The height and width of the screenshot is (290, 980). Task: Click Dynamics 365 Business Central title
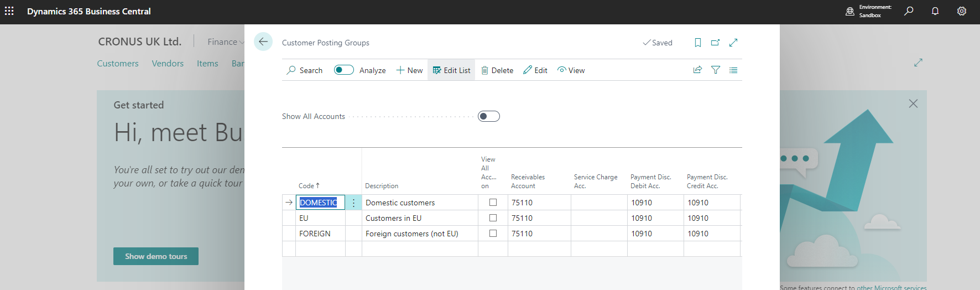(89, 11)
